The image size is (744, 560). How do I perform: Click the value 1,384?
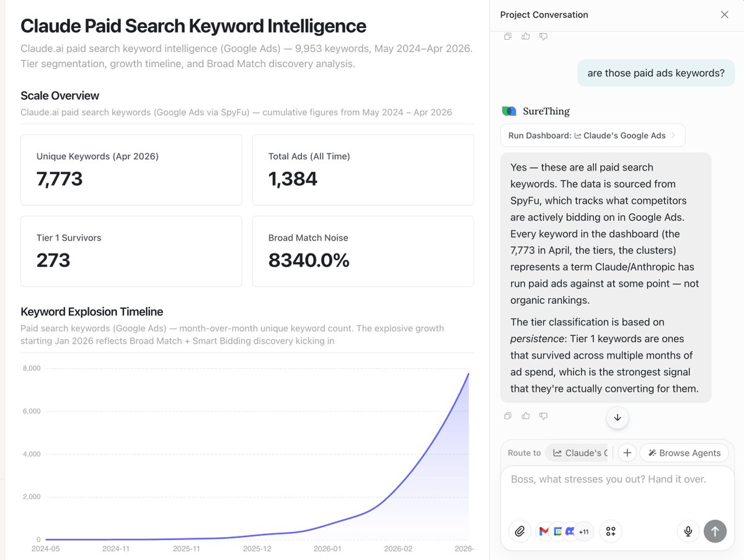293,179
